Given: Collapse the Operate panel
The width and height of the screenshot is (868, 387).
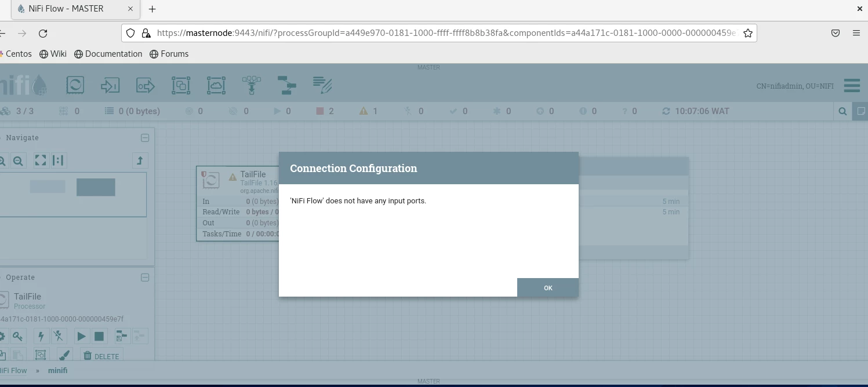Looking at the screenshot, I should pos(145,278).
